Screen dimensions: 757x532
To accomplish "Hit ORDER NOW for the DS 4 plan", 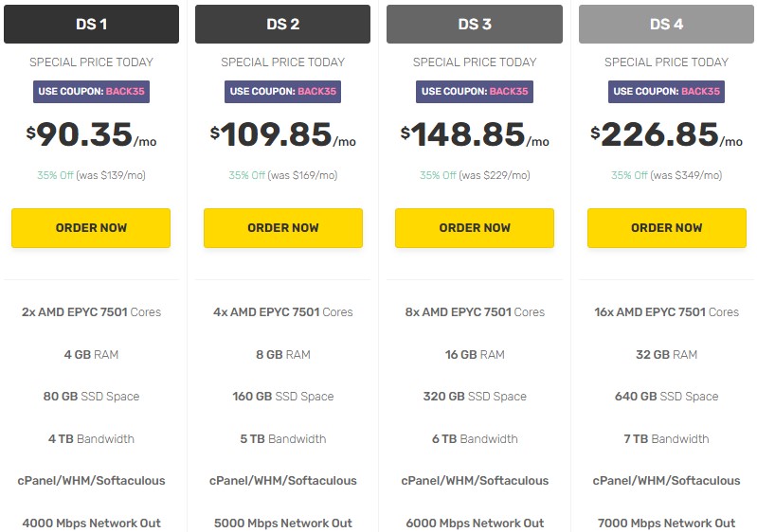I will click(x=666, y=228).
